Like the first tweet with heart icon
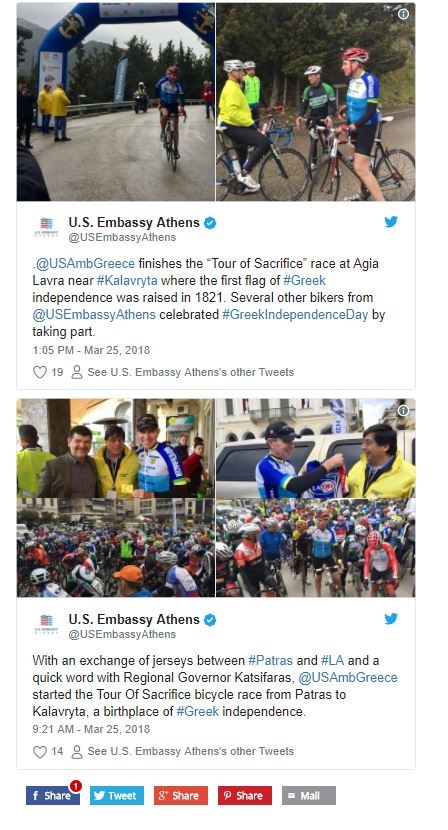The height and width of the screenshot is (830, 448). [40, 372]
